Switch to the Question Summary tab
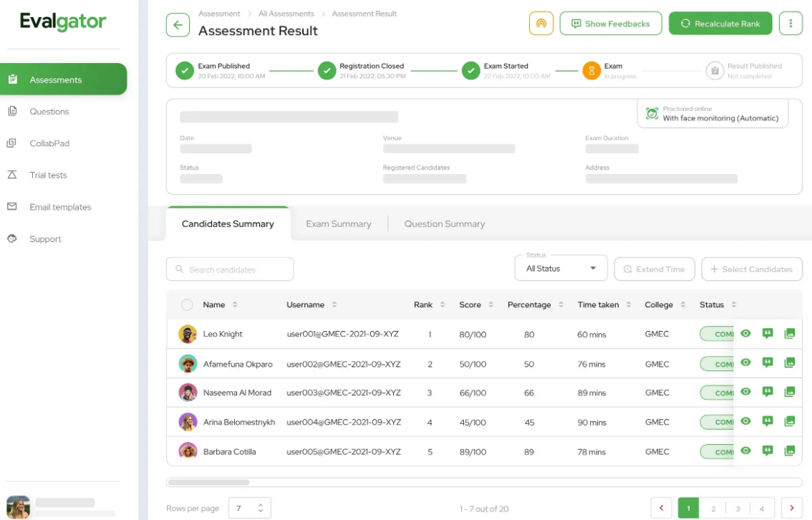812x520 pixels. [x=444, y=223]
